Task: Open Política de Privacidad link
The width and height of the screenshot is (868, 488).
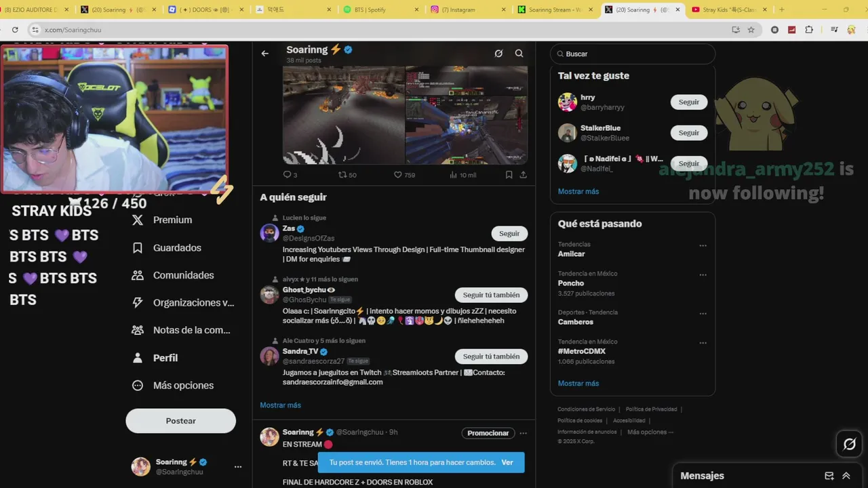Action: [x=651, y=409]
